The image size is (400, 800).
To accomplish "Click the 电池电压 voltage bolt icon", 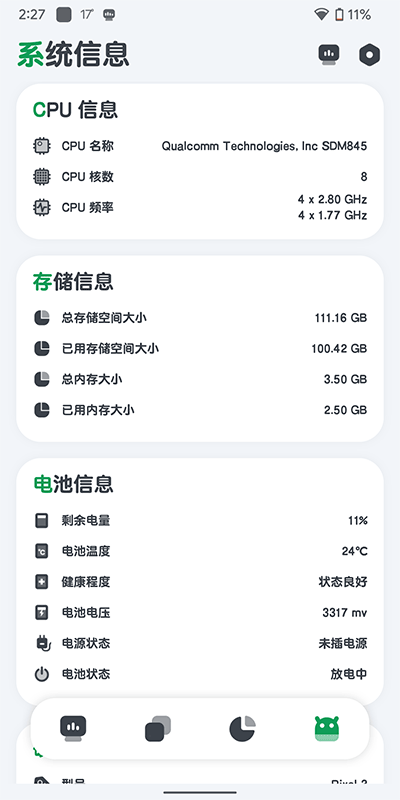I will 41,612.
